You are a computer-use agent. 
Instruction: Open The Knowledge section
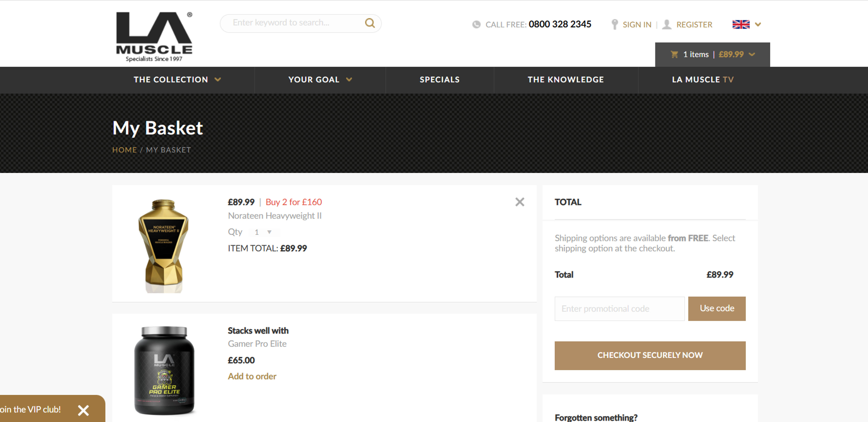coord(565,79)
